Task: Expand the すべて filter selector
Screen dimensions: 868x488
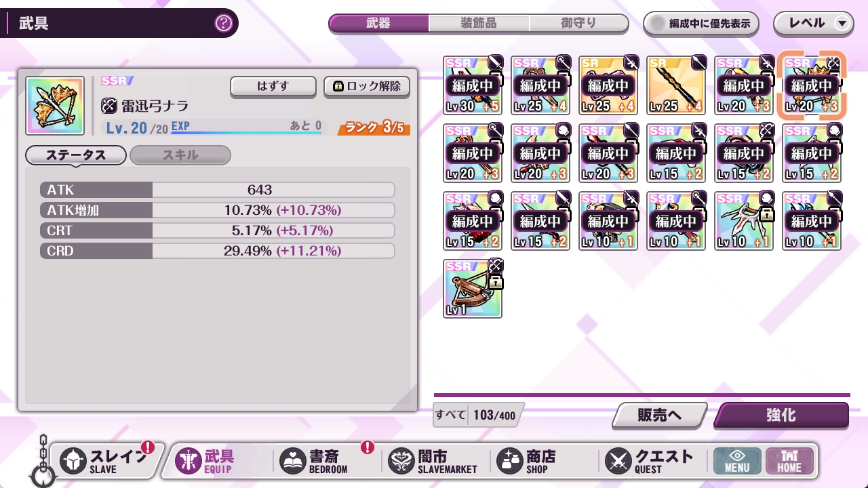Action: point(477,415)
